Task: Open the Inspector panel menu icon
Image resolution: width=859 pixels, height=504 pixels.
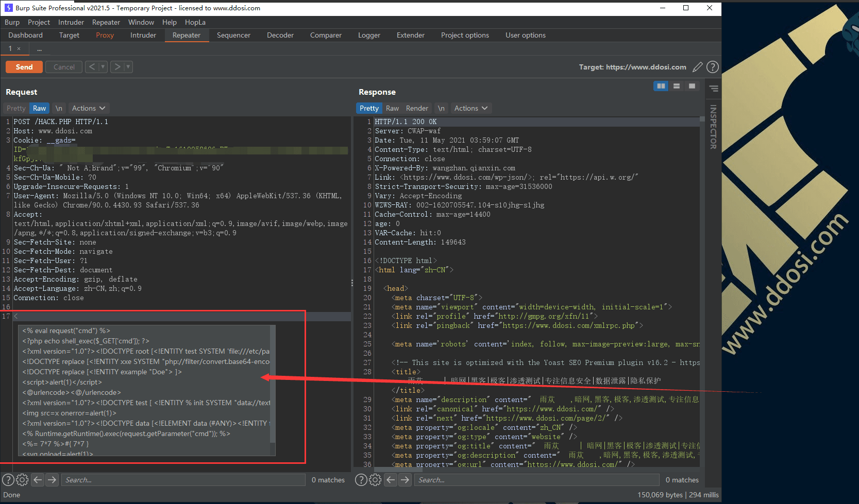Action: (714, 89)
